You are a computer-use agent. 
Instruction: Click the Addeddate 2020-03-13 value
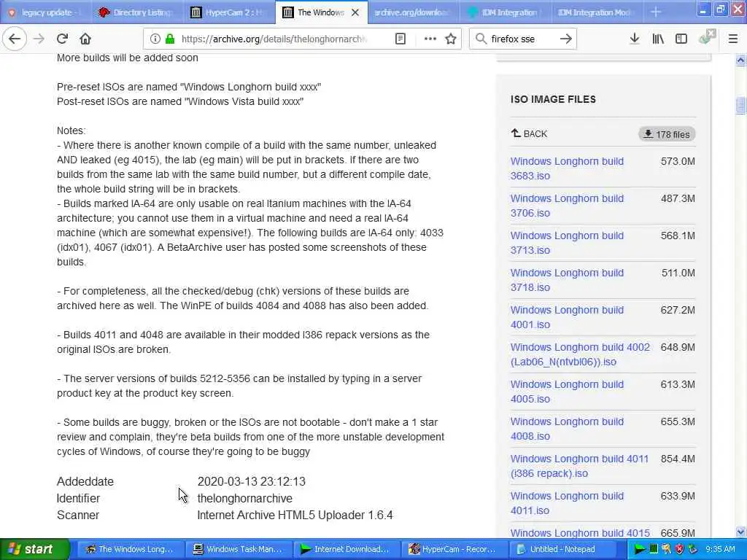[251, 481]
